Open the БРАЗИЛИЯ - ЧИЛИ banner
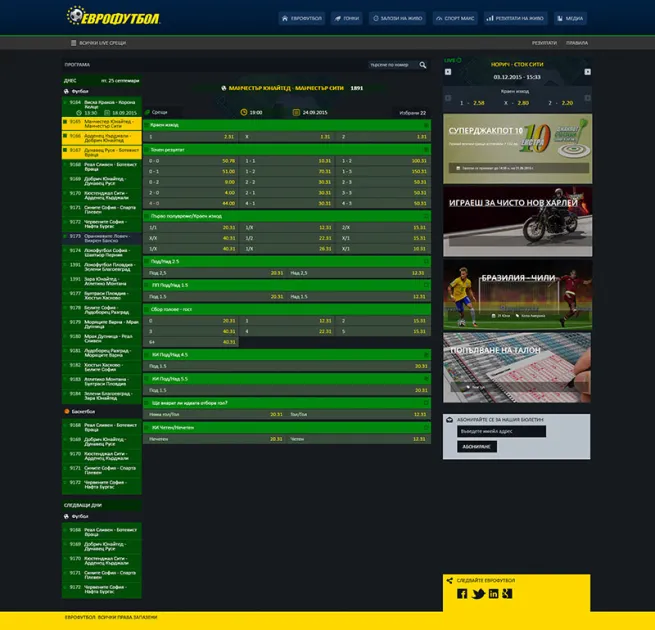This screenshot has width=655, height=630. coord(518,295)
